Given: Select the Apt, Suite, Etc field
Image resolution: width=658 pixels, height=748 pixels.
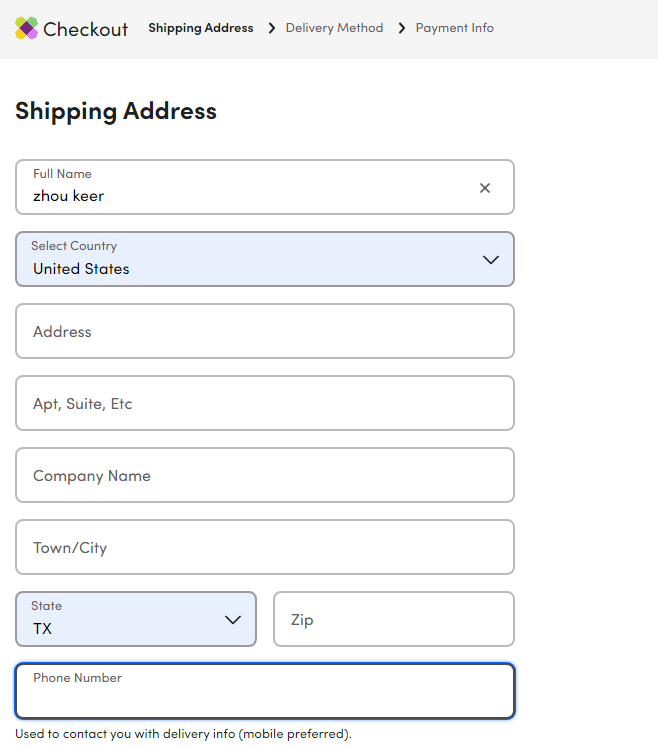Looking at the screenshot, I should pyautogui.click(x=265, y=404).
